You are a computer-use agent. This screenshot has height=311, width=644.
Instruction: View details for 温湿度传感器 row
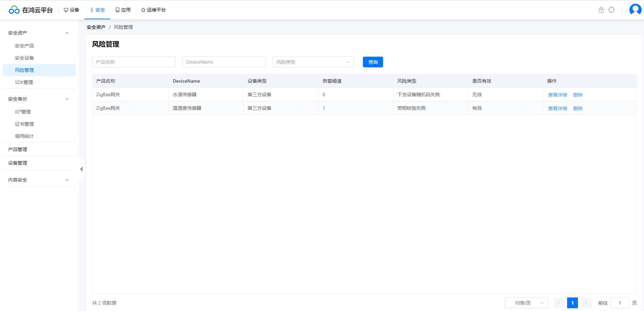pyautogui.click(x=558, y=108)
